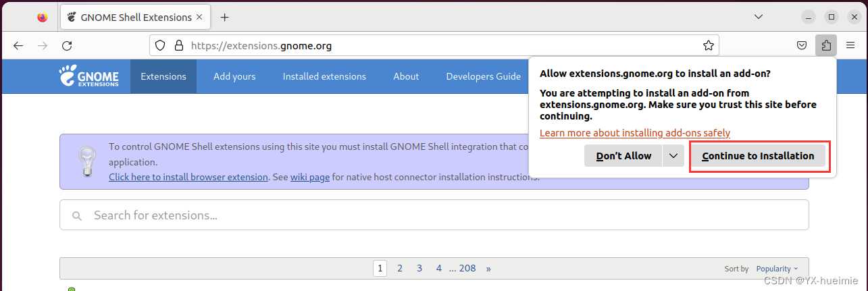Bookmark this page with the star icon

[708, 46]
